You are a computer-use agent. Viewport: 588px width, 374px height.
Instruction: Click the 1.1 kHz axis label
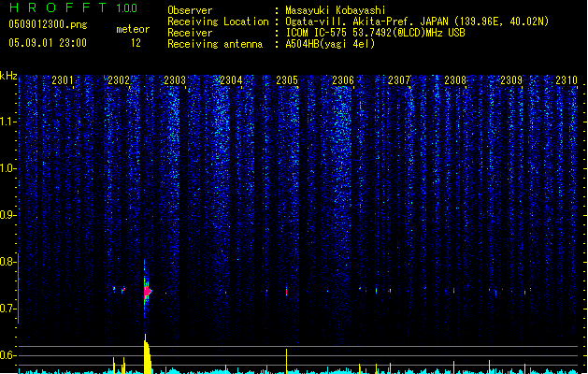tap(8, 122)
